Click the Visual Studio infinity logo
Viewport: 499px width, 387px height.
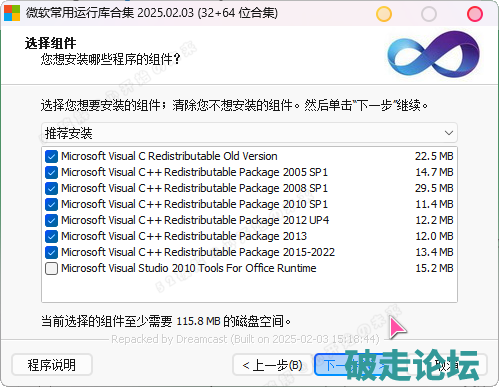tap(433, 54)
